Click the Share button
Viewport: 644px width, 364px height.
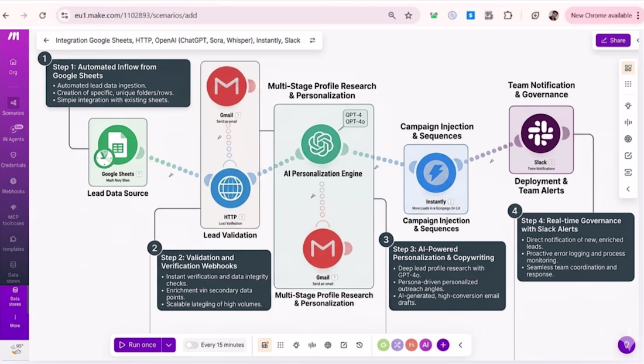pyautogui.click(x=613, y=40)
